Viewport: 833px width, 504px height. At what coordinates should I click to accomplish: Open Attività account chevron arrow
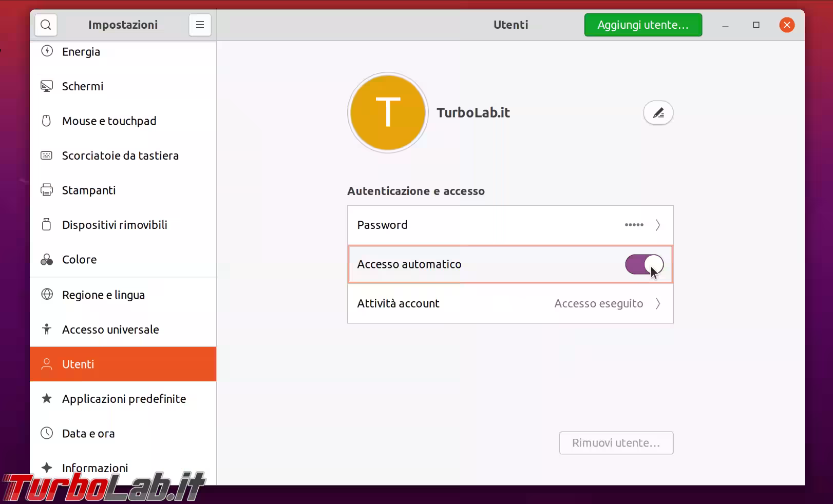[x=657, y=304]
